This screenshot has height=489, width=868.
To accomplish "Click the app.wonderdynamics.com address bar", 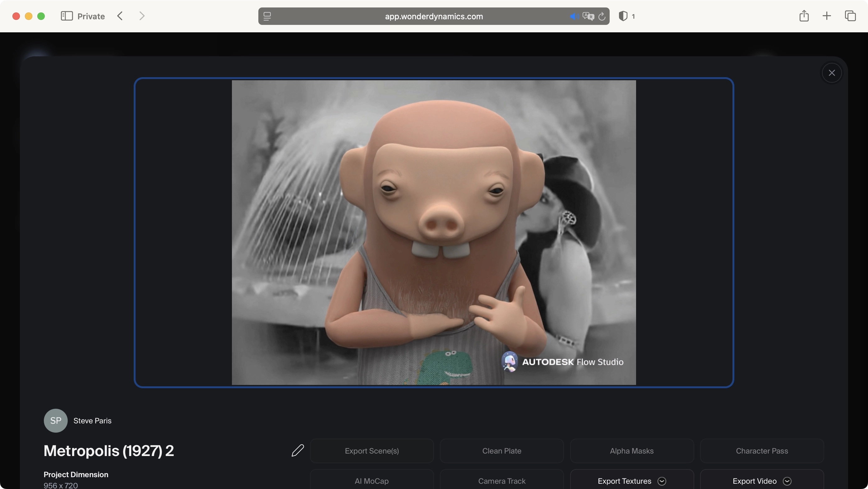I will (x=434, y=16).
